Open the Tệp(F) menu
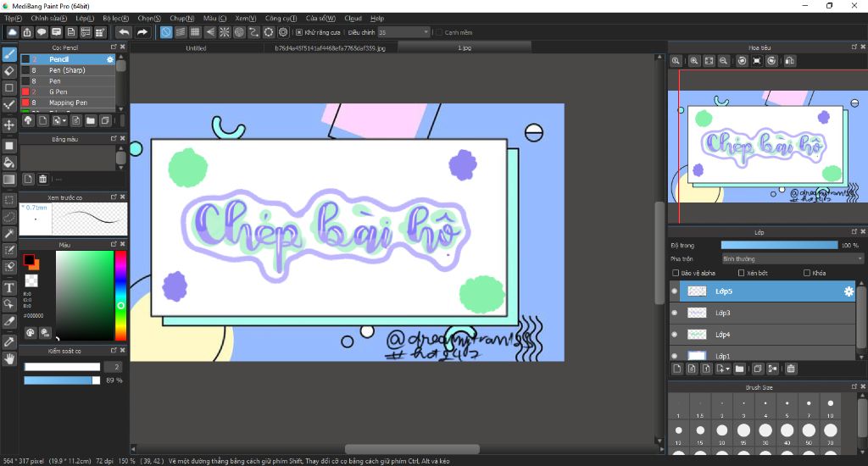Screen dimensions: 868x466 pos(13,19)
